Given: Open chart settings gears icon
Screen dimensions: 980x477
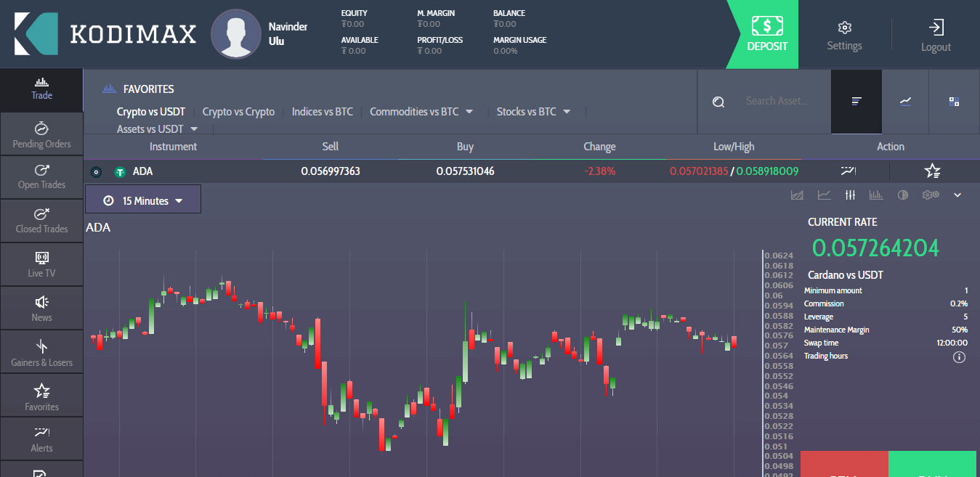Looking at the screenshot, I should [x=931, y=195].
